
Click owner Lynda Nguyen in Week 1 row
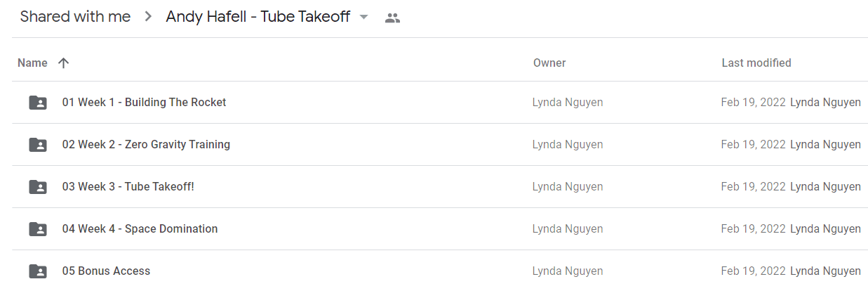tap(568, 103)
